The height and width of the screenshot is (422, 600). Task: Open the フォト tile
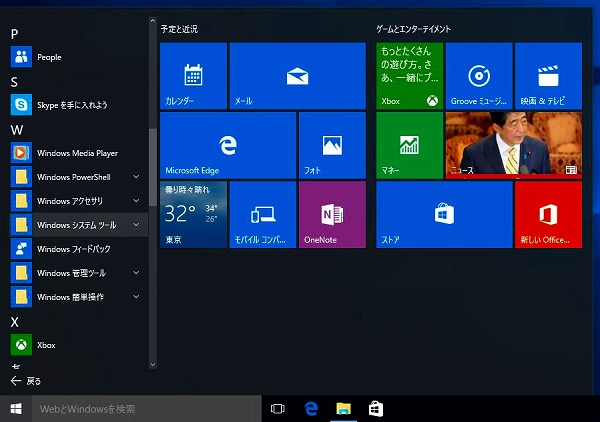click(332, 145)
